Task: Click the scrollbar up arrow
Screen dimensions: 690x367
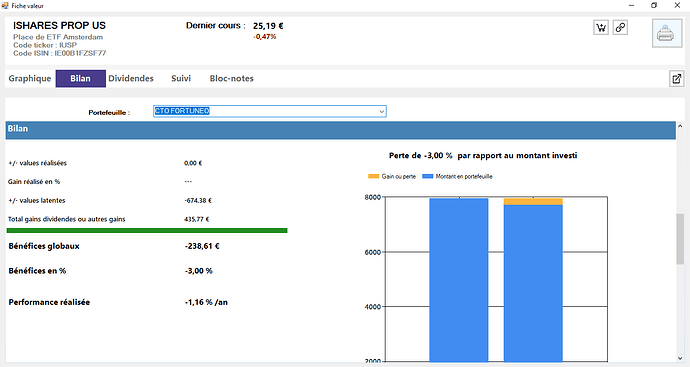Action: (x=680, y=127)
